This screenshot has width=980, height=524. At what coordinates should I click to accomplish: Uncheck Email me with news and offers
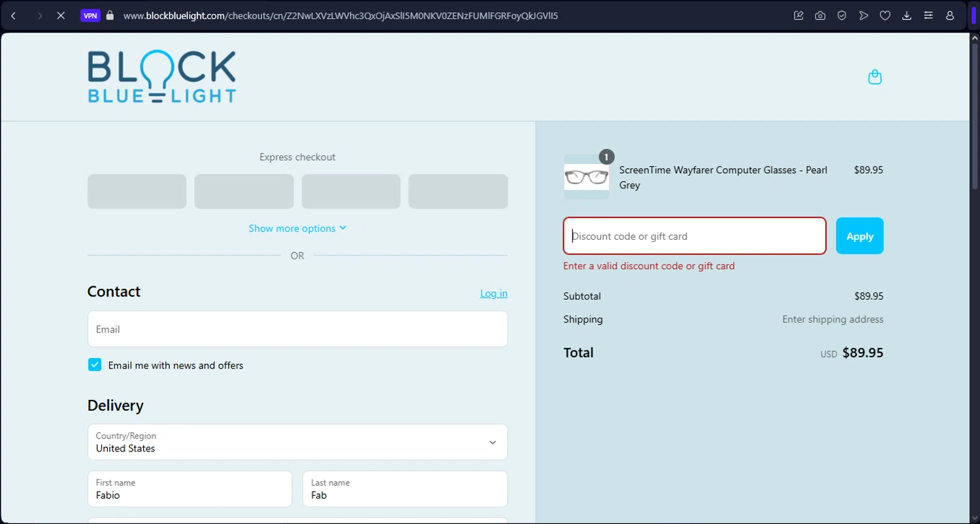[95, 365]
